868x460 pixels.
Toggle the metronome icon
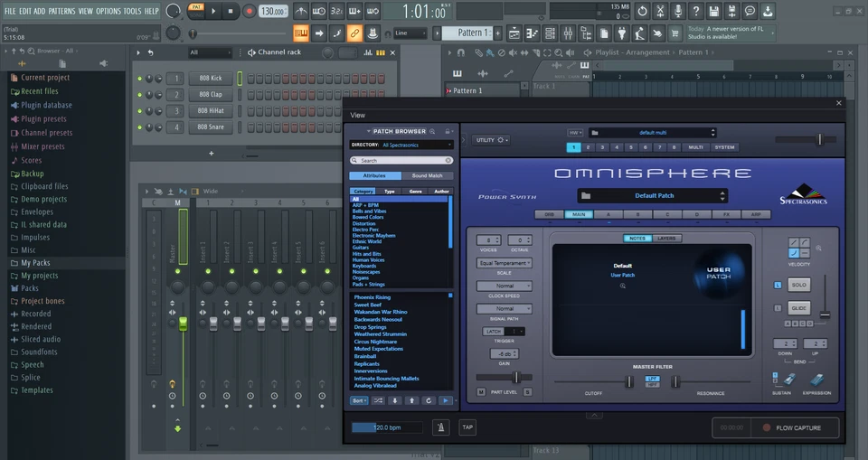tap(300, 11)
